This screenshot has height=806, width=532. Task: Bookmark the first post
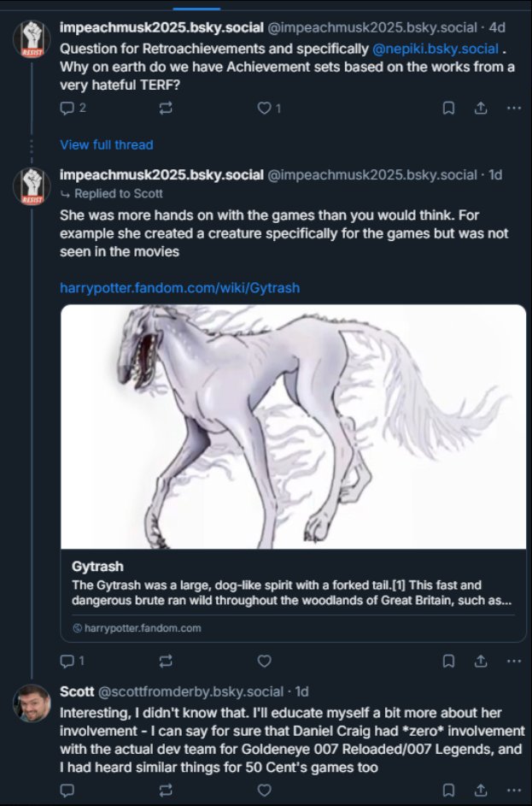(448, 108)
